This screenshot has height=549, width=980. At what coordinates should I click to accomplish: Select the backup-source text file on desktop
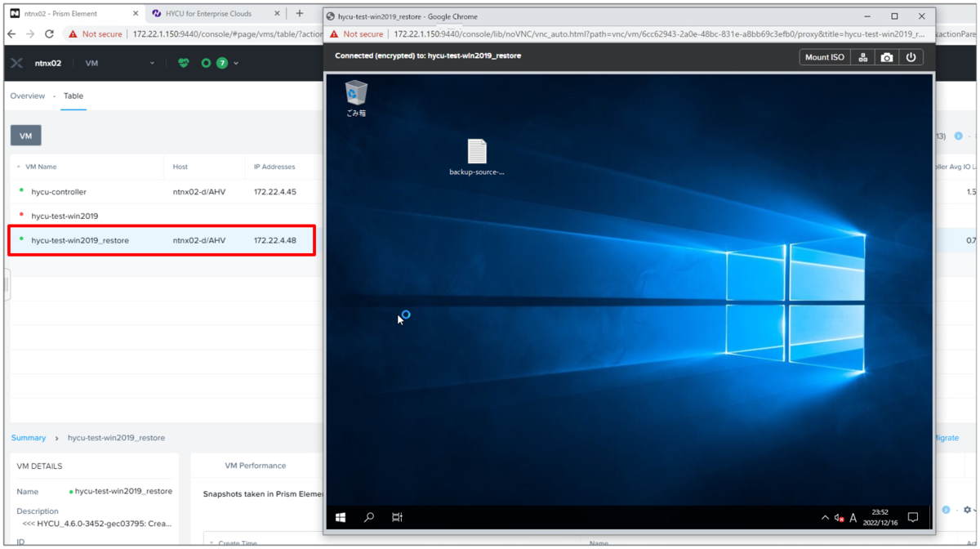pos(477,158)
